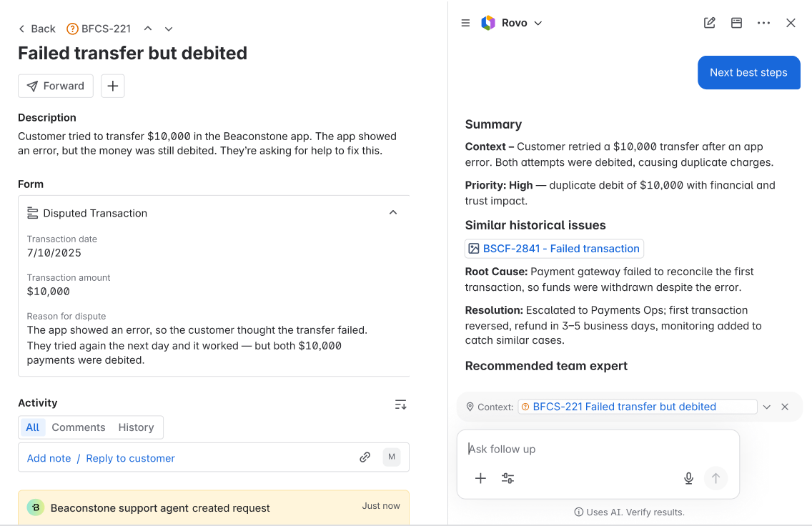Switch to the Comments activity tab
The width and height of the screenshot is (812, 526).
(x=78, y=427)
